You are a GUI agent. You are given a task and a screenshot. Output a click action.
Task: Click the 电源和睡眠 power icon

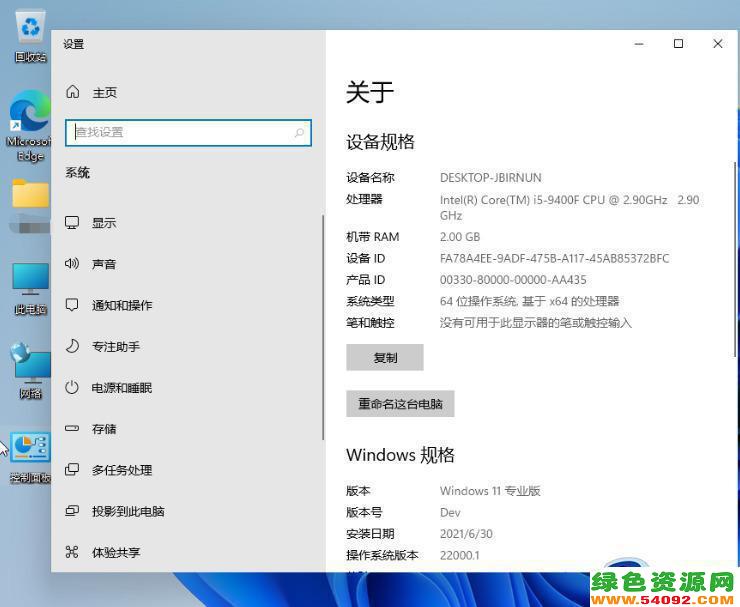tap(72, 388)
